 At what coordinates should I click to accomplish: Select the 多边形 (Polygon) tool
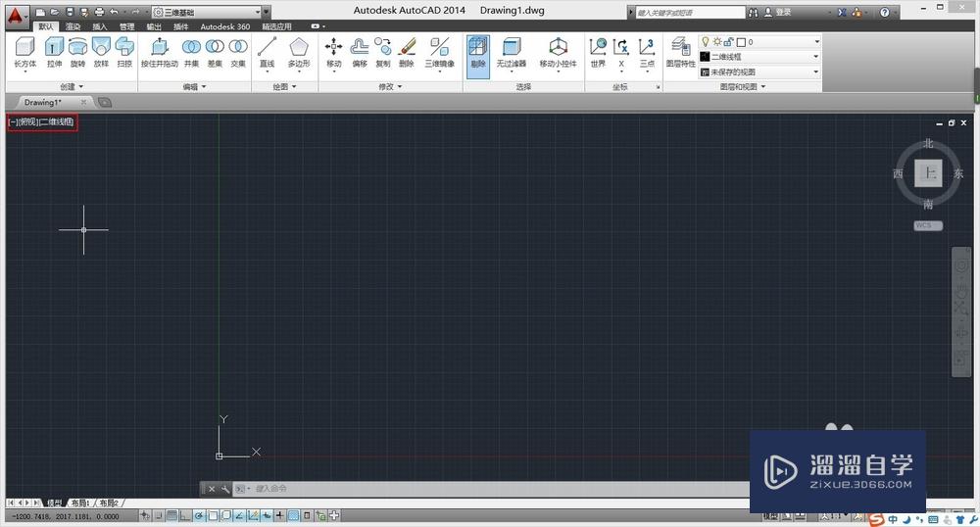299,53
